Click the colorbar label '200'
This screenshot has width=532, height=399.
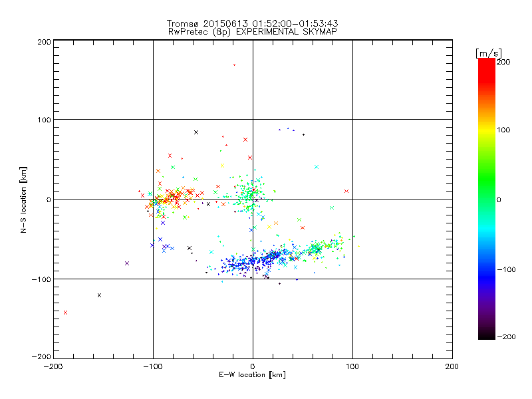click(503, 62)
